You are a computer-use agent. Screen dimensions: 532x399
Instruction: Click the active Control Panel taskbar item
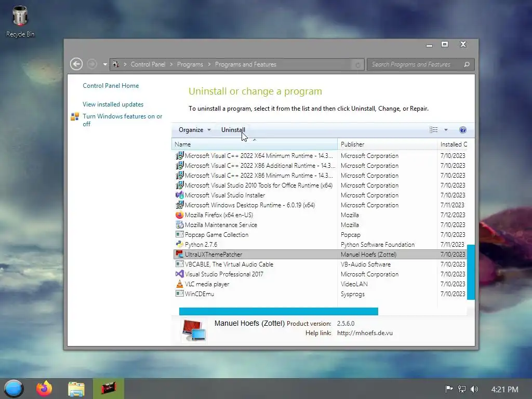point(109,389)
